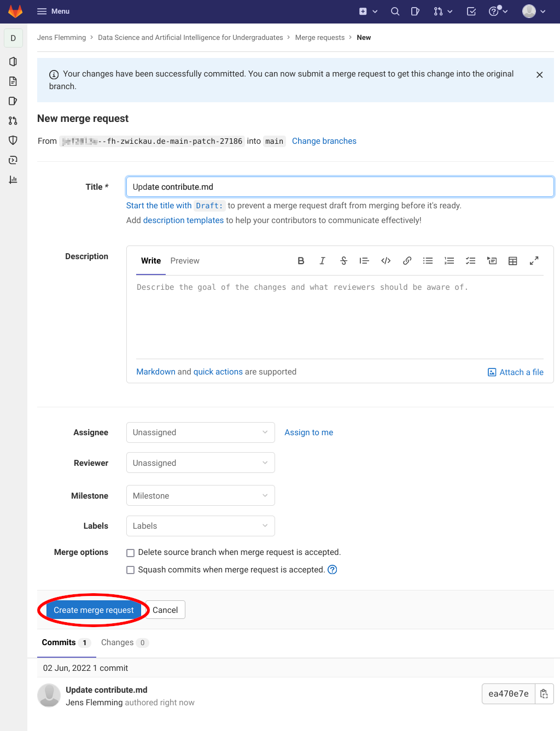The image size is (560, 731).
Task: Apply italic formatting in the editor toolbar
Action: (322, 261)
